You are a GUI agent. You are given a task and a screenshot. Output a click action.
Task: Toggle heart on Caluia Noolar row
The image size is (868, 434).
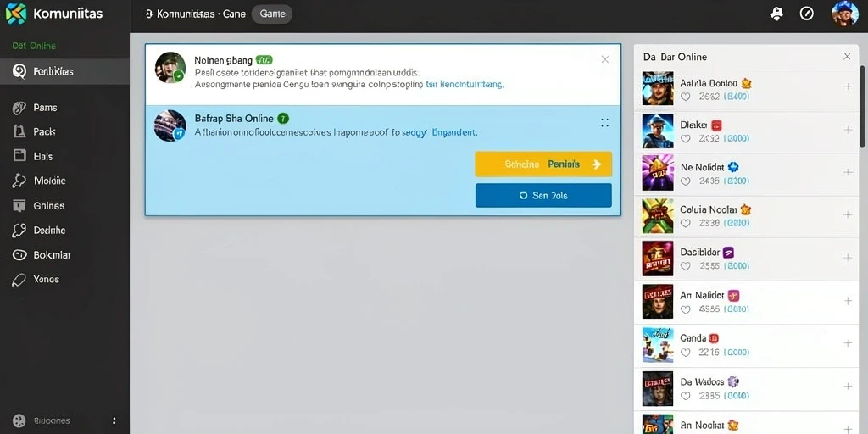(685, 223)
